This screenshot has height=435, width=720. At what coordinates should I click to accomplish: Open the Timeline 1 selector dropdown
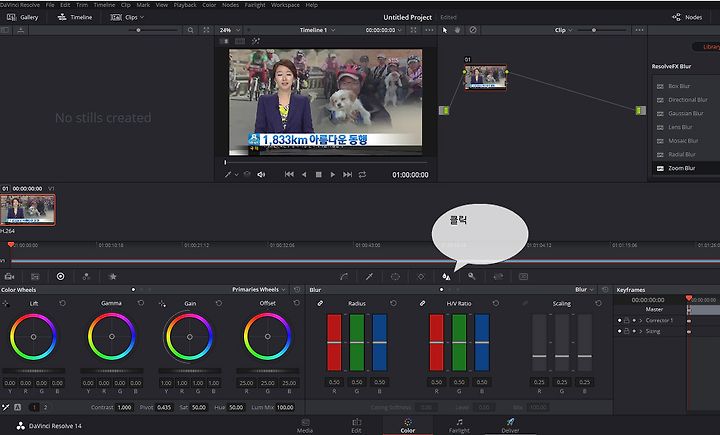point(318,30)
